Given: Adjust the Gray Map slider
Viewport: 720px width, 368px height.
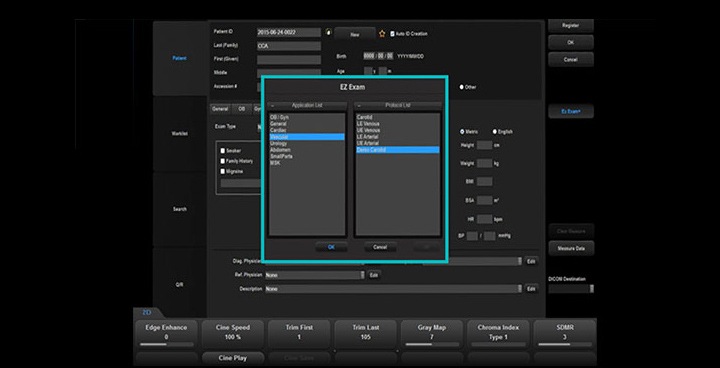Looking at the screenshot, I should point(432,344).
